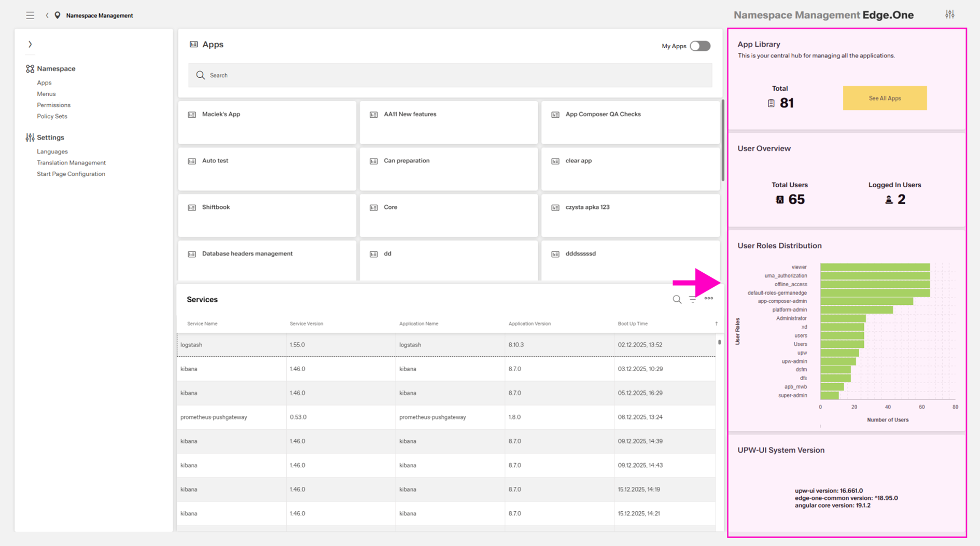
Task: Click the location pin icon in the breadcrumb
Action: tap(58, 16)
